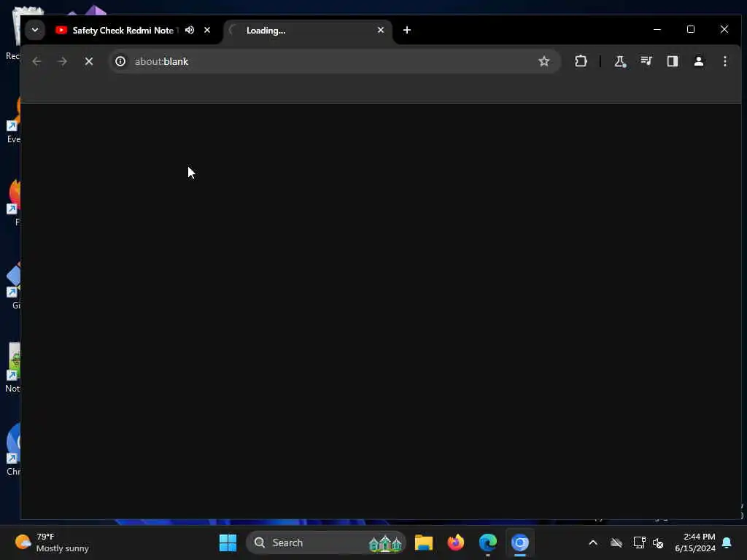Minimize the Chrome window
Image resolution: width=747 pixels, height=560 pixels.
tap(657, 29)
